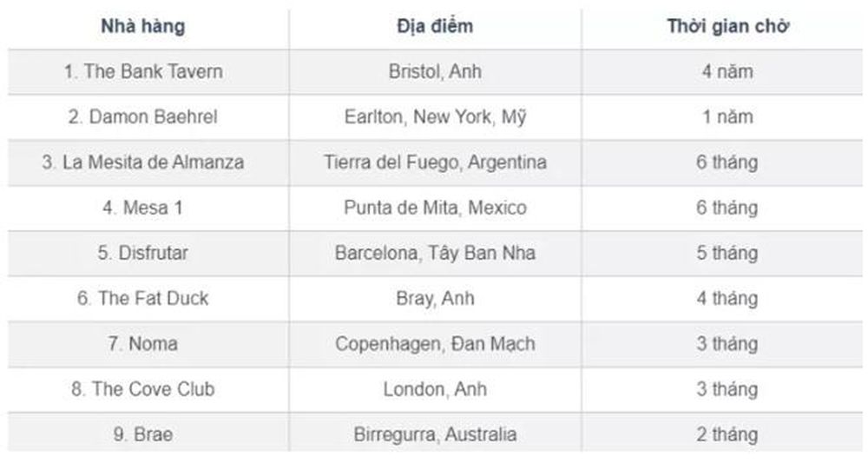
Task: Click the wait time '2 tháng'
Action: click(x=727, y=434)
